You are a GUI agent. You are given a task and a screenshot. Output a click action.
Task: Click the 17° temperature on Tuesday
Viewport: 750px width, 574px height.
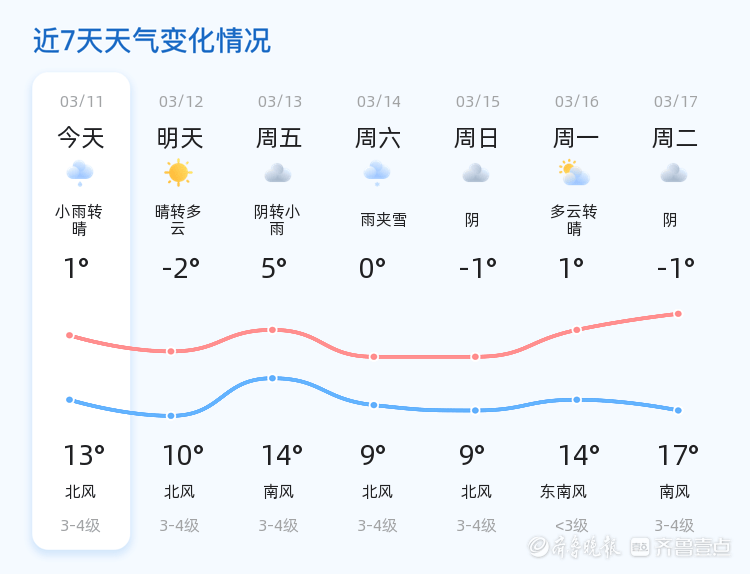[678, 456]
